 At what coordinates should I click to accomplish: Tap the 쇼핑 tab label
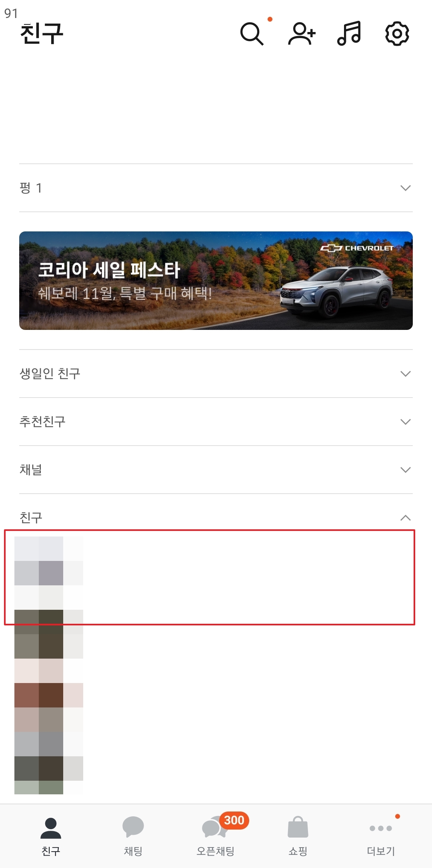298,851
